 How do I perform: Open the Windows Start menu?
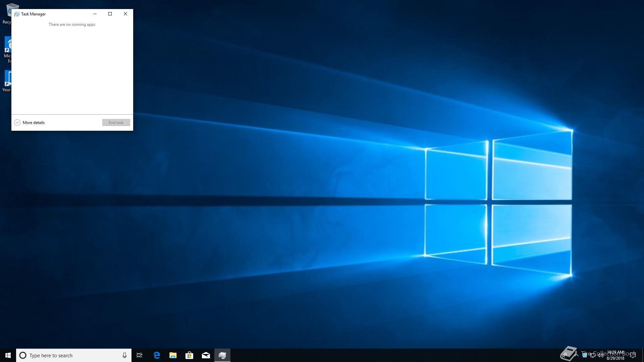coord(8,355)
